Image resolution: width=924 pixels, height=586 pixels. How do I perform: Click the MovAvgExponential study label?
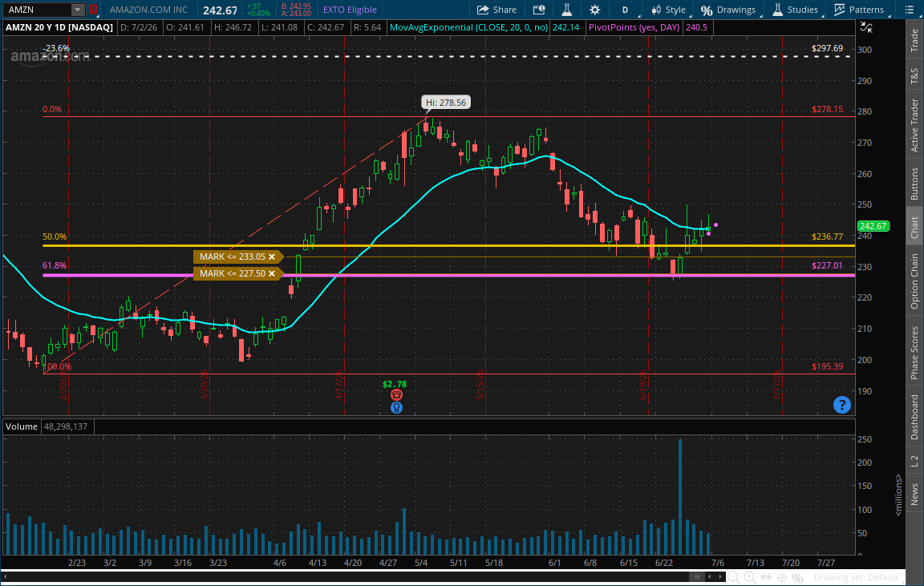click(x=468, y=27)
